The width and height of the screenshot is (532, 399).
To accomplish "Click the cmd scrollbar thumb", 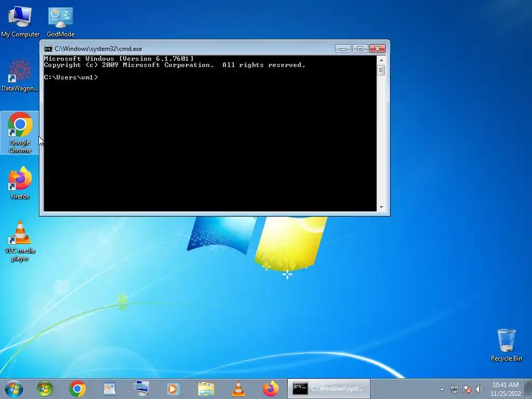I will pyautogui.click(x=381, y=70).
